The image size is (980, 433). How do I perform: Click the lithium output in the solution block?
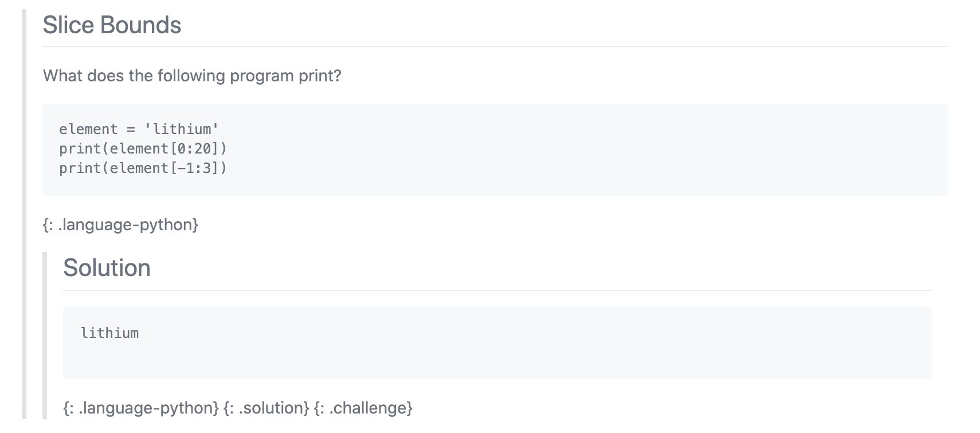coord(109,333)
